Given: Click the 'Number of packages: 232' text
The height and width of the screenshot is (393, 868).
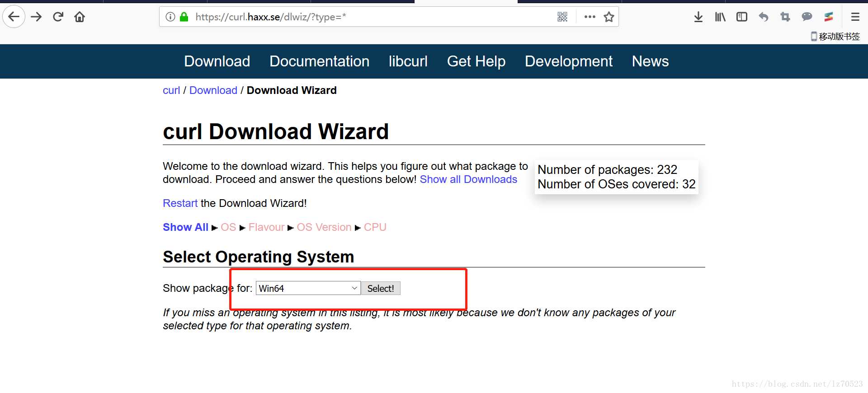Looking at the screenshot, I should pos(608,170).
